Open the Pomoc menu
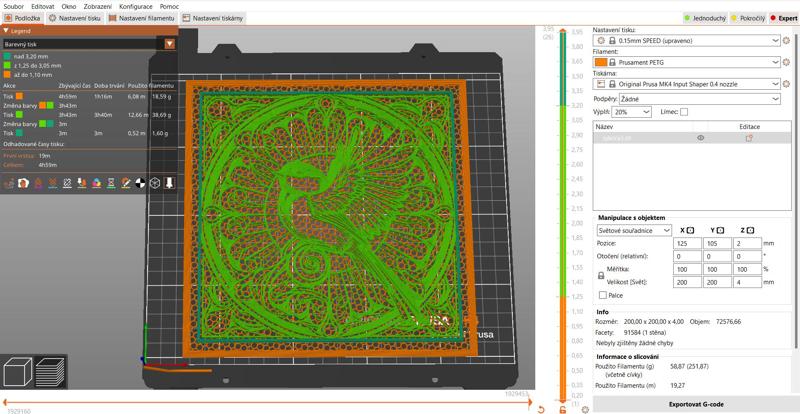The height and width of the screenshot is (414, 800). pyautogui.click(x=169, y=7)
